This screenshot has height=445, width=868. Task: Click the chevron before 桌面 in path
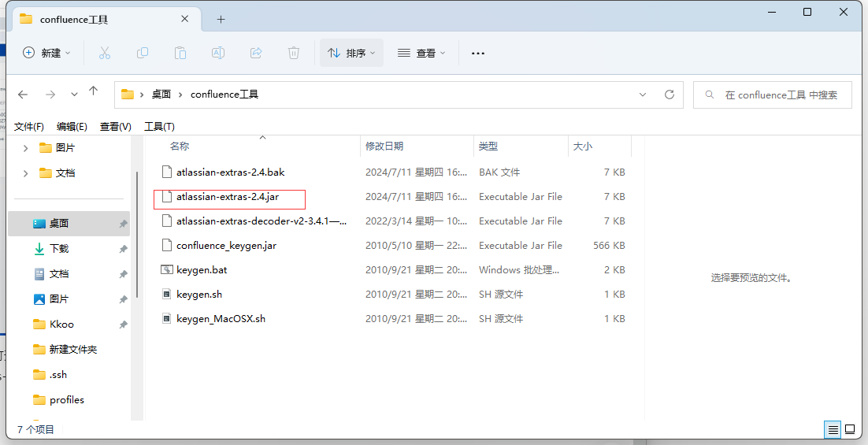[142, 95]
